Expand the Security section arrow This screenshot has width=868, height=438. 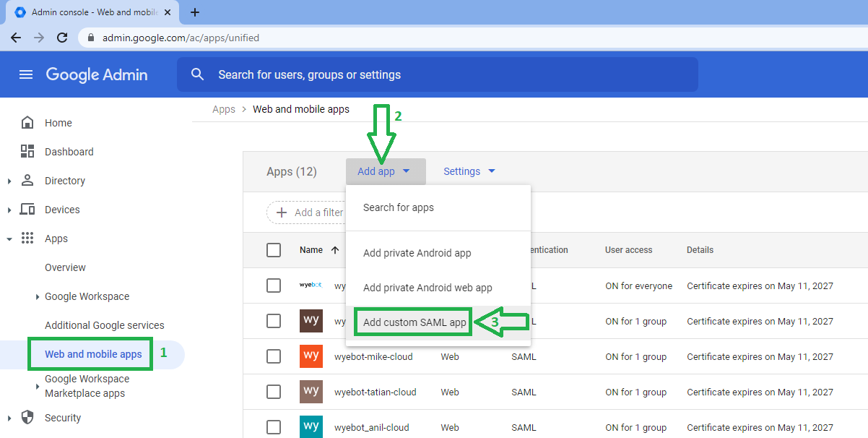[9, 418]
